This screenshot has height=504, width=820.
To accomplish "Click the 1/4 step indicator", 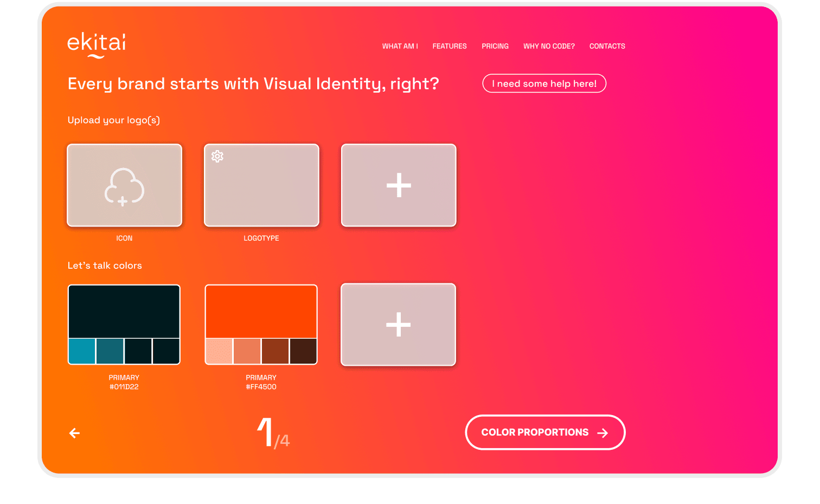I will click(273, 433).
